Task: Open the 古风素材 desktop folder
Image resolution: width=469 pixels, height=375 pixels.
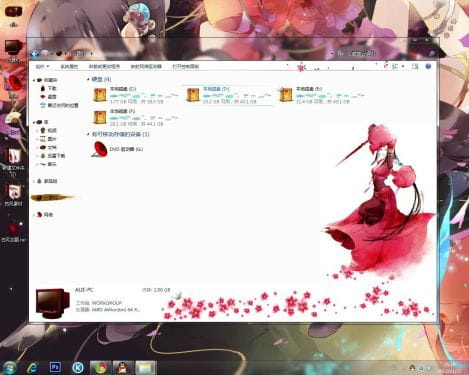Action: (x=13, y=194)
